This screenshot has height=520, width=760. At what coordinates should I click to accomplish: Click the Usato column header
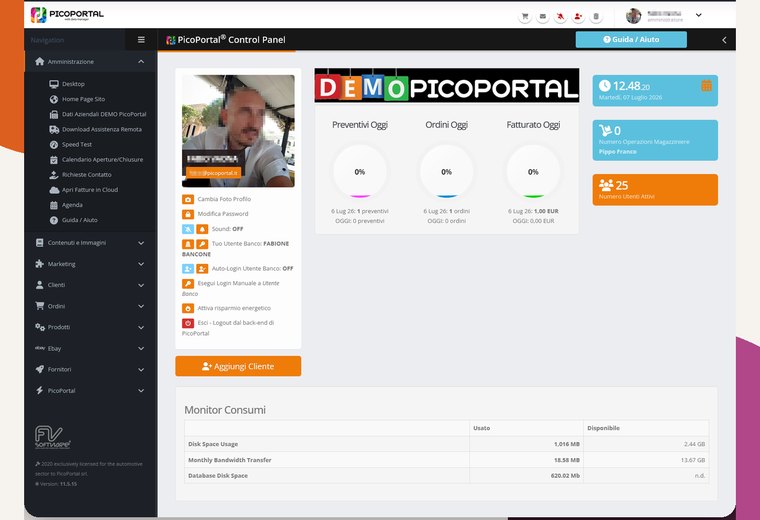tap(481, 428)
